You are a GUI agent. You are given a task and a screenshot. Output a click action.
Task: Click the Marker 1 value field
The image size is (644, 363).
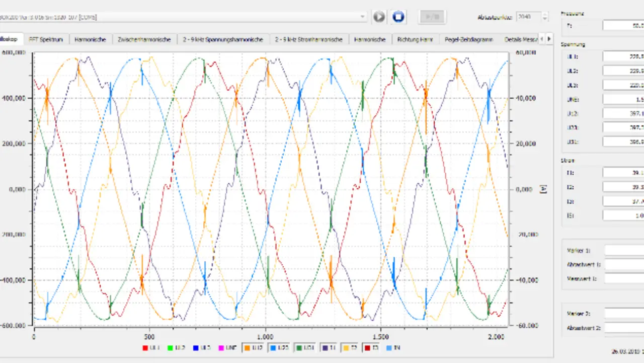pyautogui.click(x=624, y=250)
